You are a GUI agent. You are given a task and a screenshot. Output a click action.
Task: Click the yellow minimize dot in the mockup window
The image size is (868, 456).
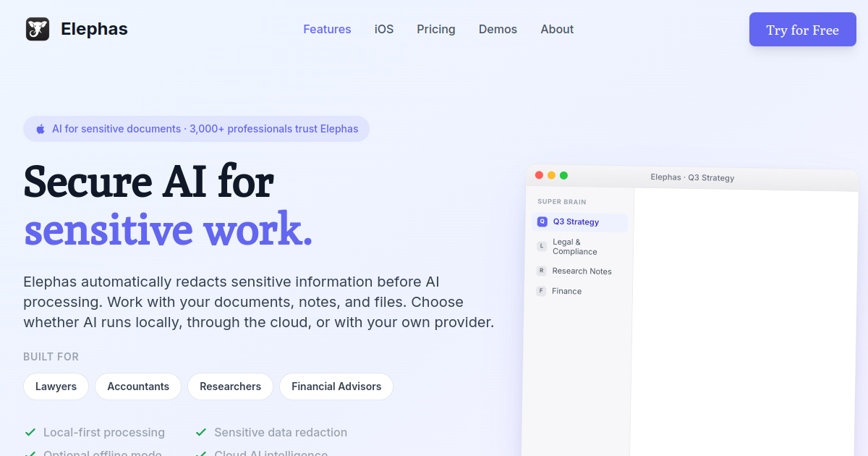551,175
